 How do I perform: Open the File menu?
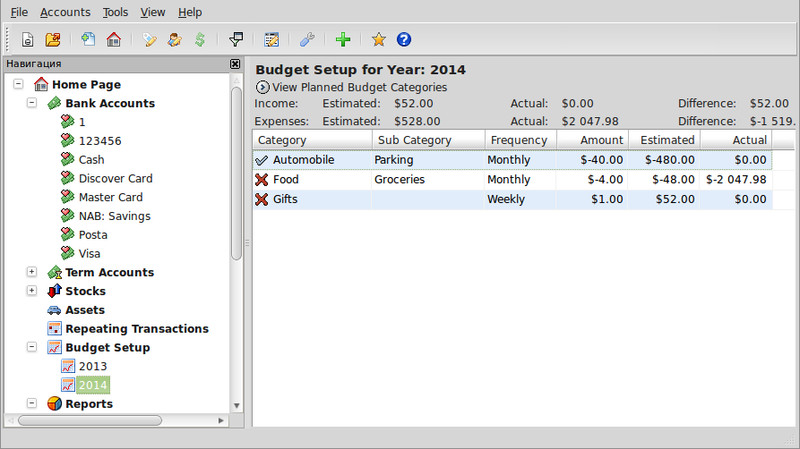(x=19, y=12)
